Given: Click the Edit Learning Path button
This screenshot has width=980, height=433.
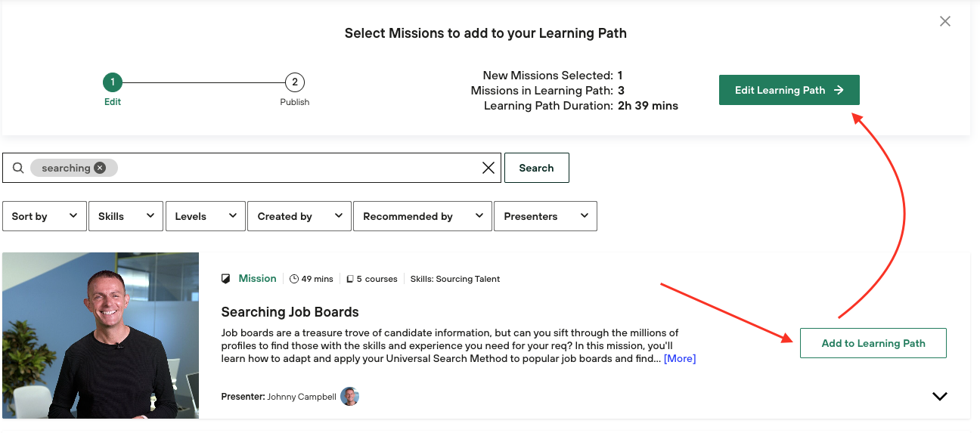Looking at the screenshot, I should tap(789, 90).
